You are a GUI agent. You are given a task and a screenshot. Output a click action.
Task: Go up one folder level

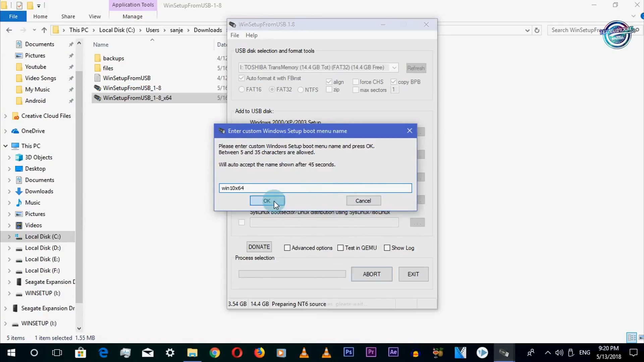(x=44, y=30)
